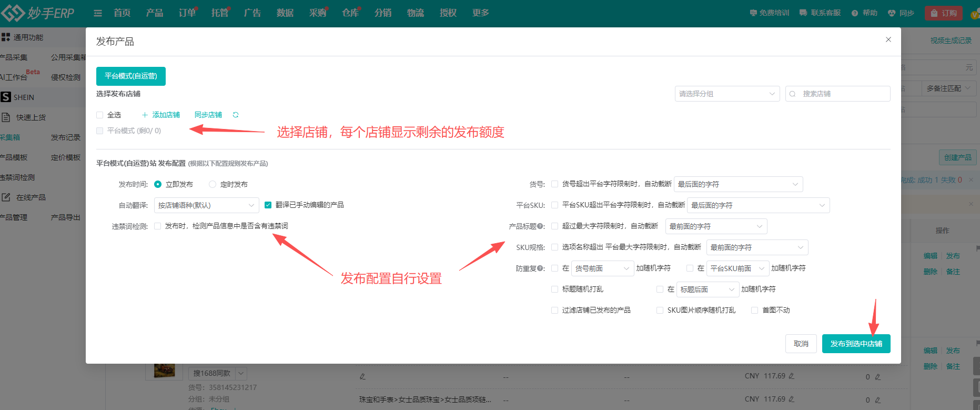
Task: Click the 同步 icon in the header
Action: (892, 13)
